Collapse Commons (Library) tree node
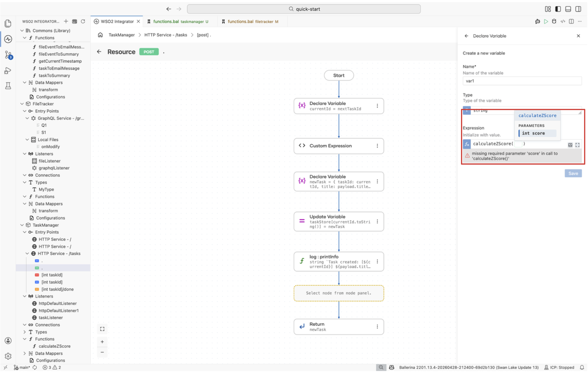This screenshot has height=372, width=588. pyautogui.click(x=22, y=30)
